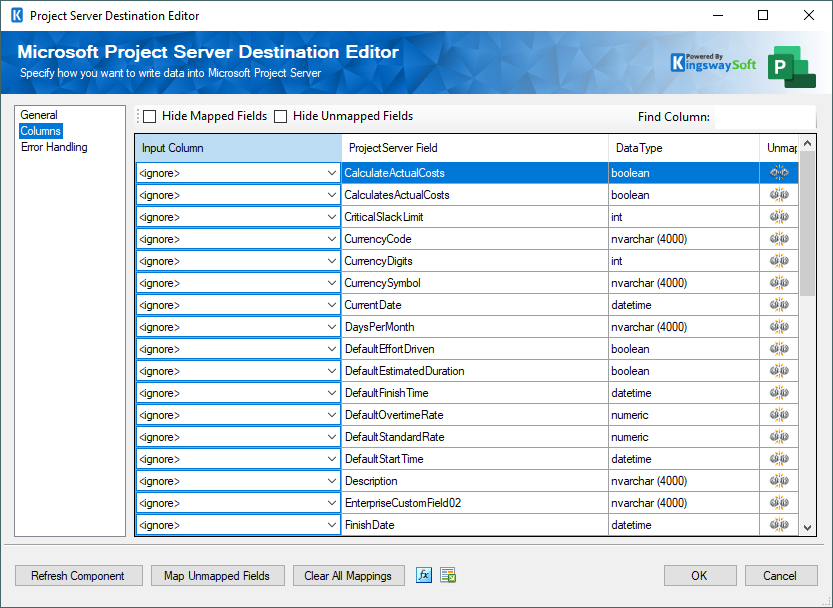Click unmap icon in CalculatesActualCosts row
Viewport: 833px width, 608px height.
pyautogui.click(x=779, y=195)
